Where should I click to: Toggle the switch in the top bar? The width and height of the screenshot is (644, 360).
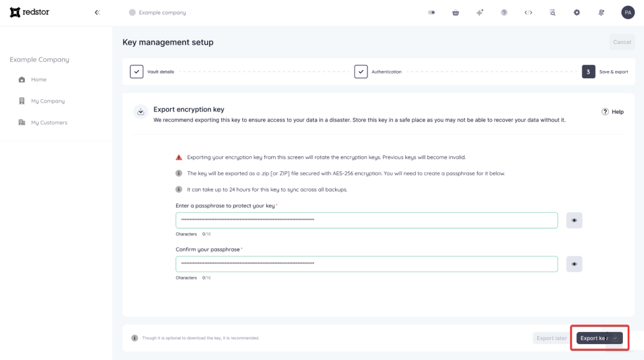click(432, 13)
